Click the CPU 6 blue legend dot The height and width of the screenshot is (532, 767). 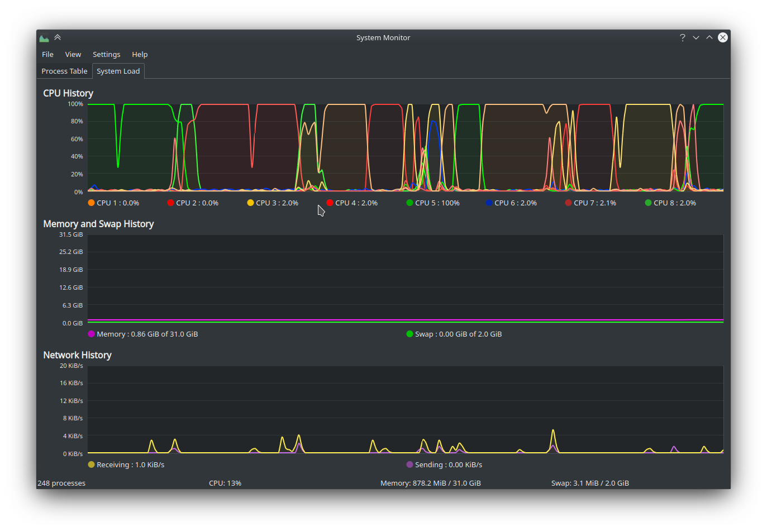pyautogui.click(x=489, y=203)
